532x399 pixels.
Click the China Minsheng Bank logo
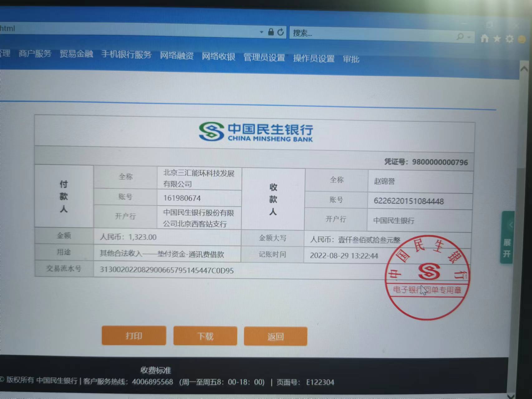(x=256, y=132)
